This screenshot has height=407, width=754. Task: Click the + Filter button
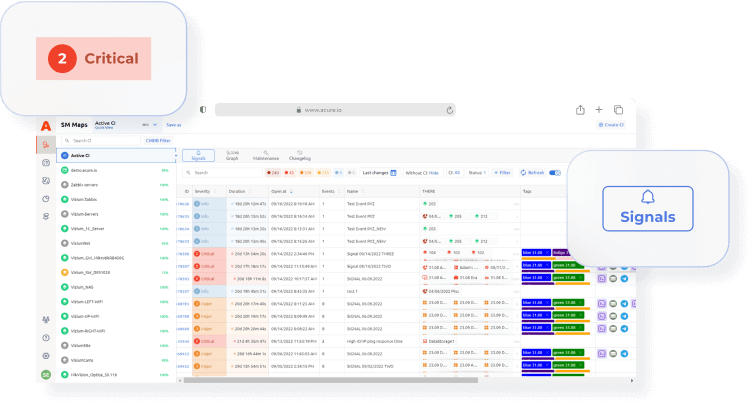(502, 173)
